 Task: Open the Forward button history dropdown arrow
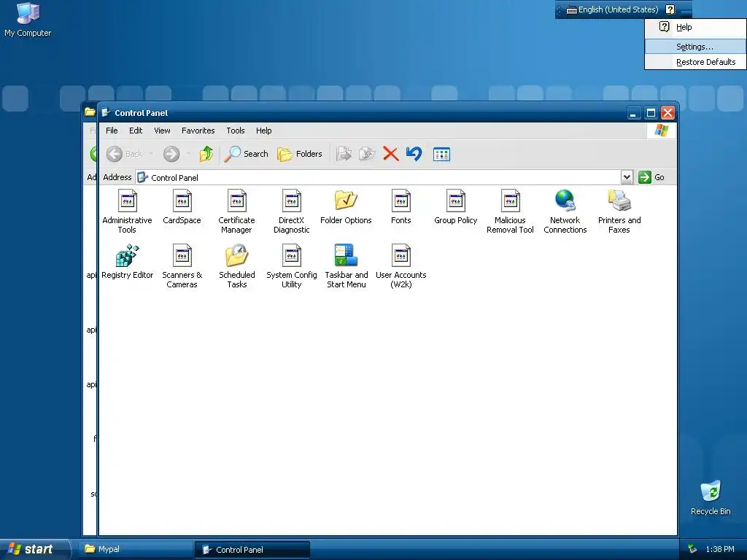coord(189,154)
